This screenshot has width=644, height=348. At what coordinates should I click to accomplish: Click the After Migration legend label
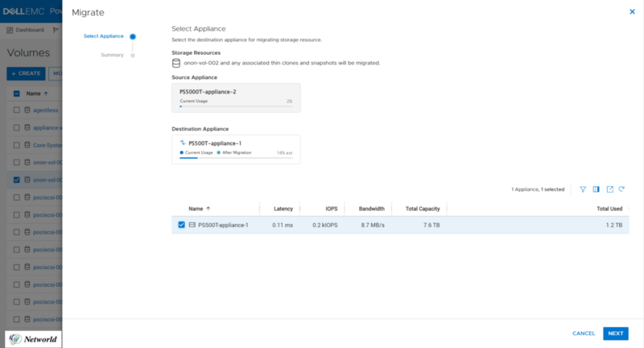(x=237, y=152)
